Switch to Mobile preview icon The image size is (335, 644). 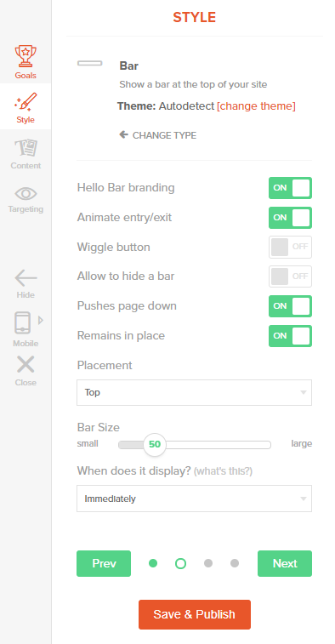[x=23, y=322]
